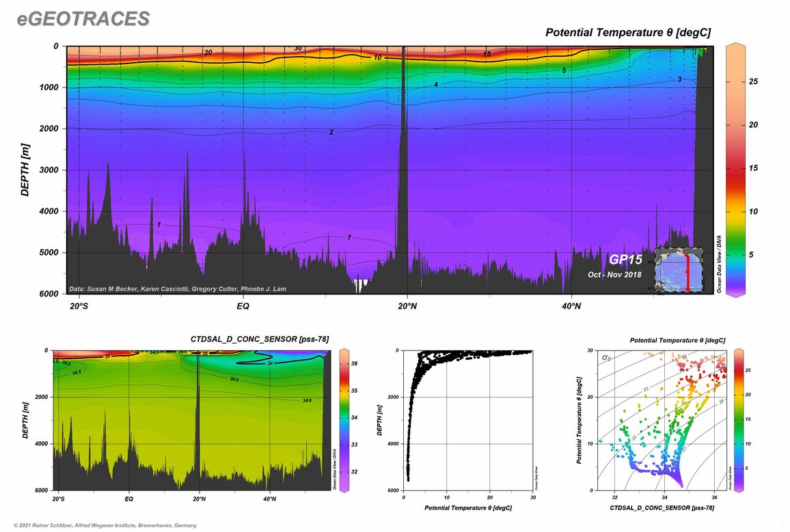Click the 10 degree isotherm contour label
The height and width of the screenshot is (532, 790).
point(377,58)
